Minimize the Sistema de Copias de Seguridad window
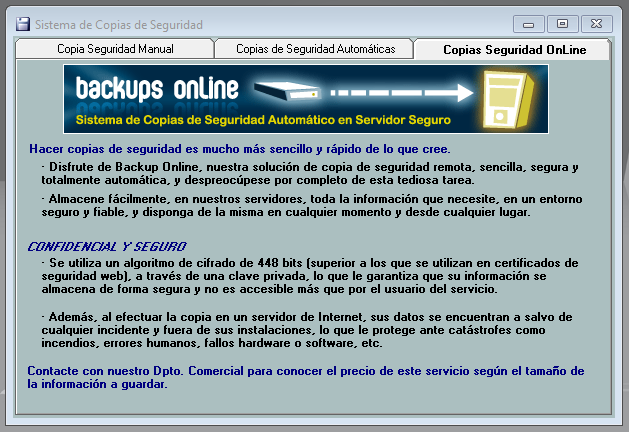This screenshot has width=629, height=432. [x=528, y=24]
